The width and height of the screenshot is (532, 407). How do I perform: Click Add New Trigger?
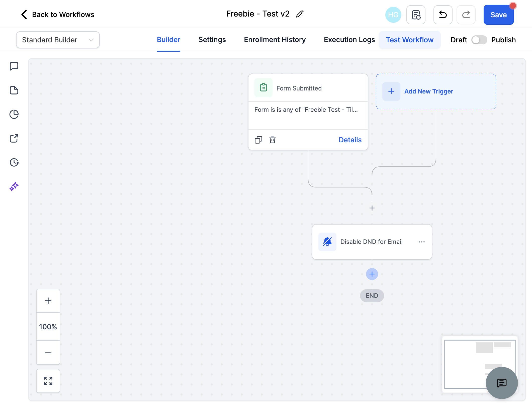point(436,91)
